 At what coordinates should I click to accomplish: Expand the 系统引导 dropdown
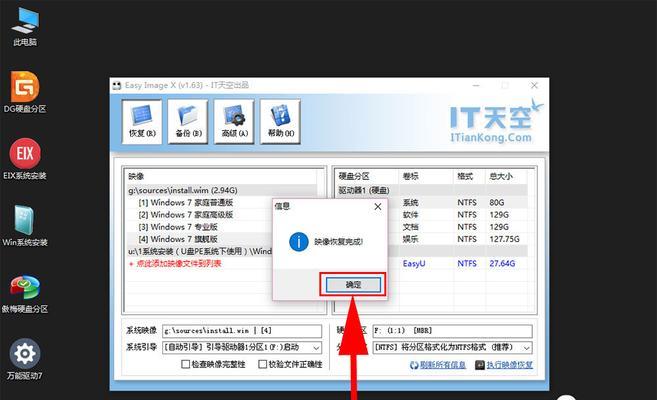(x=316, y=348)
